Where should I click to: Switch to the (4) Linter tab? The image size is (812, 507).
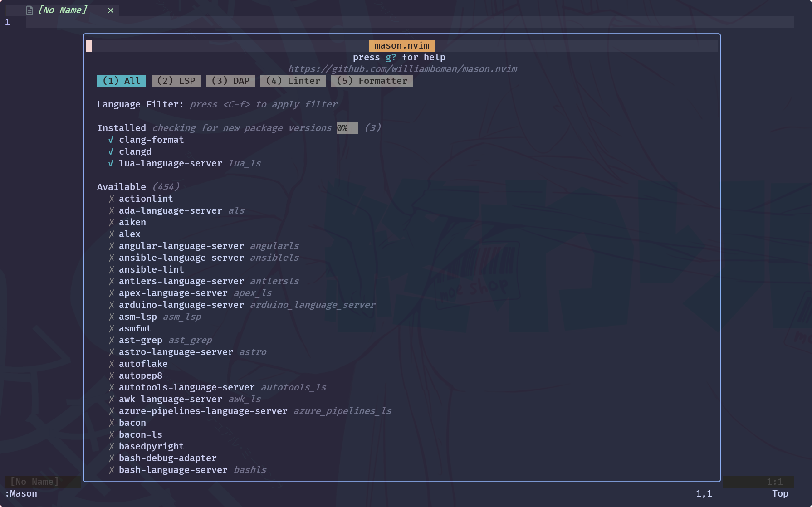pos(293,81)
